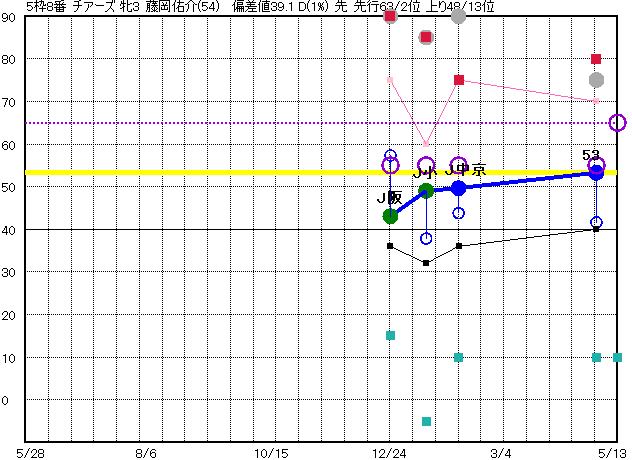Click the pink point at the line's lowest dip

pos(426,144)
